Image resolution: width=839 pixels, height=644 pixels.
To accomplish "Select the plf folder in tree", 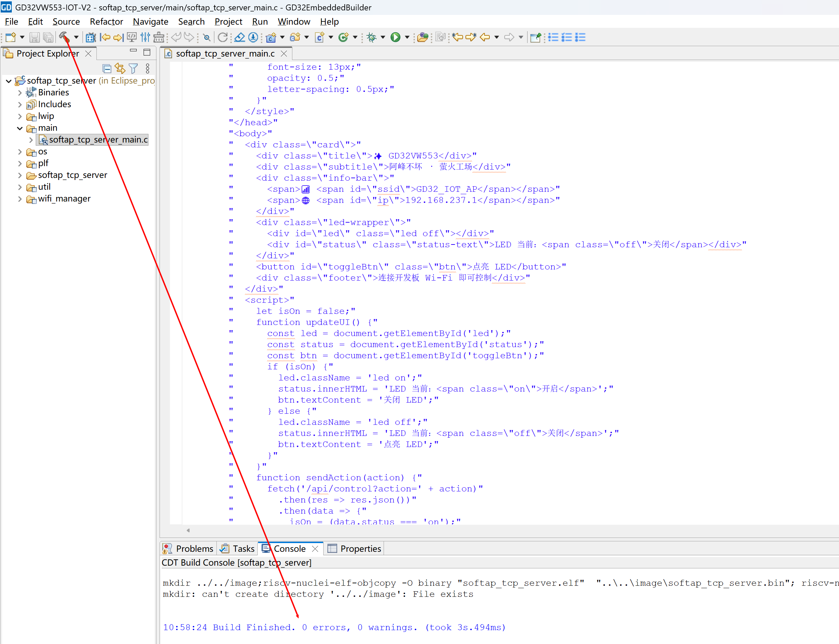I will (43, 164).
